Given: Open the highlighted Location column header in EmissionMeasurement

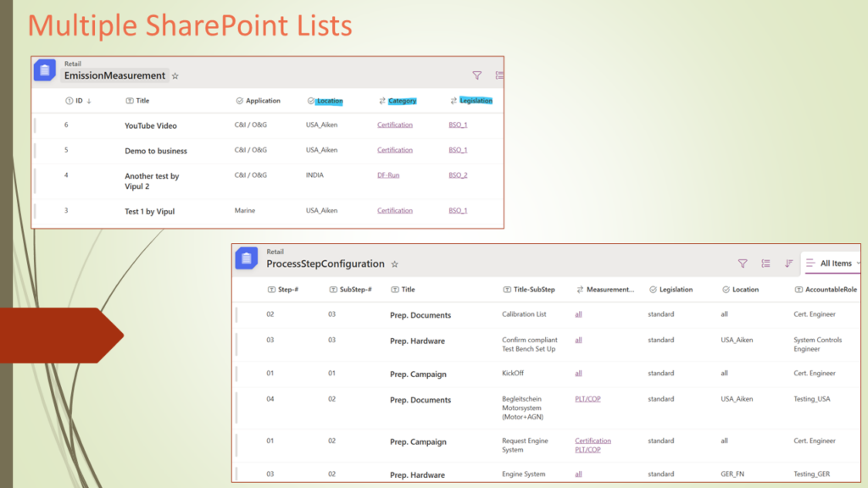Looking at the screenshot, I should 325,101.
